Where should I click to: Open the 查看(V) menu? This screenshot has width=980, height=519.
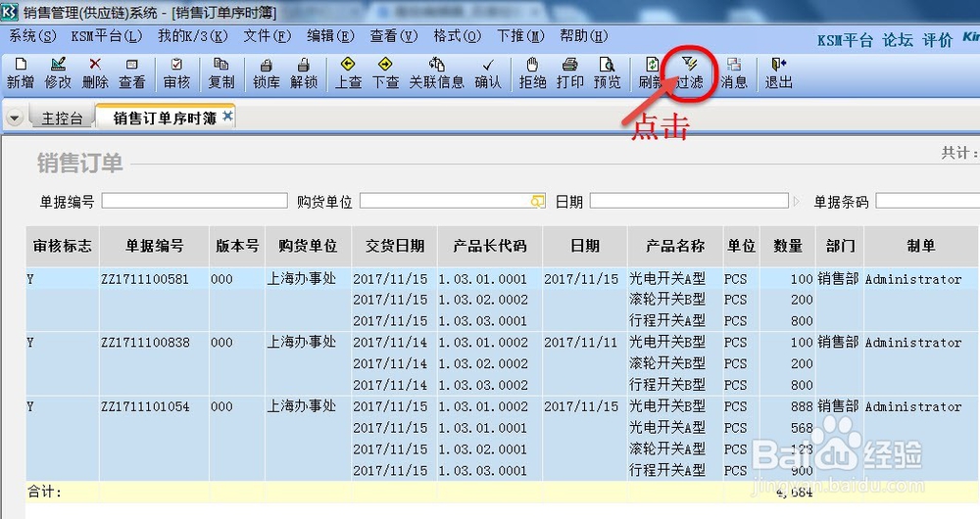tap(393, 36)
